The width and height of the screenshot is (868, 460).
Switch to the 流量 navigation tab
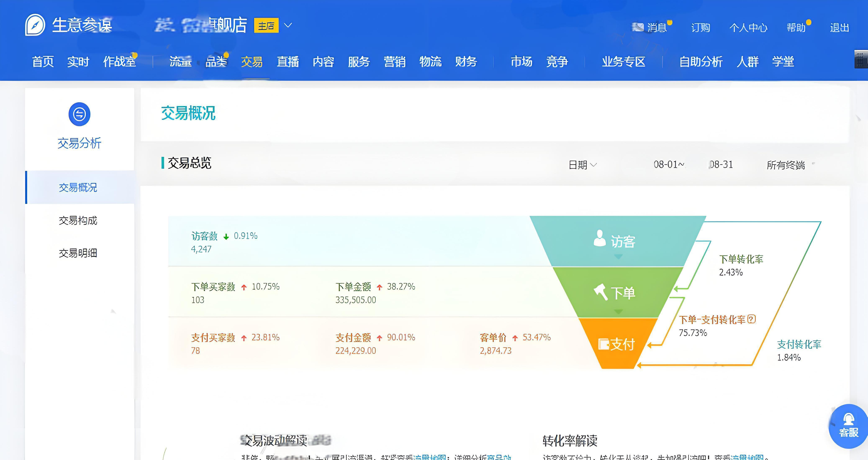[181, 62]
